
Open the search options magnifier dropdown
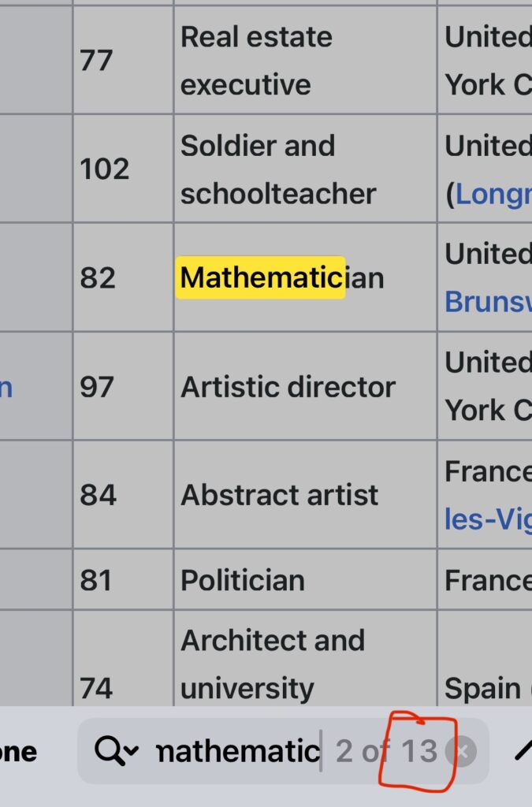(x=116, y=751)
